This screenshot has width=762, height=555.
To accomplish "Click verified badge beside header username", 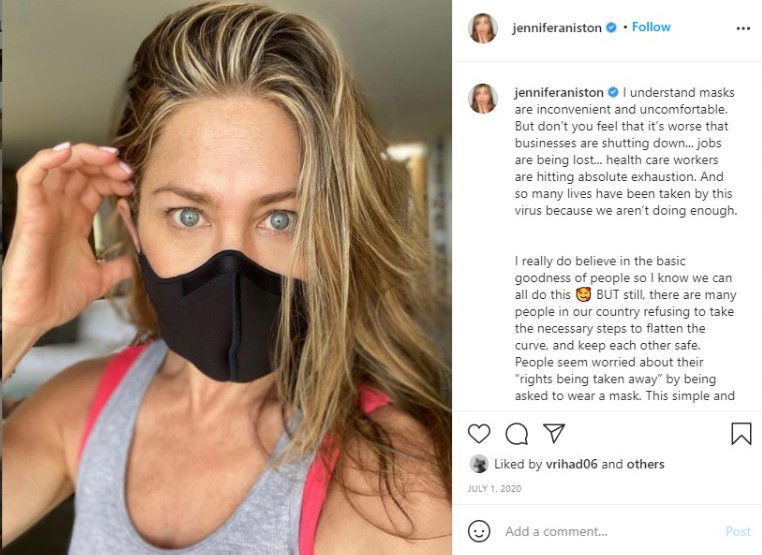I will coord(612,28).
